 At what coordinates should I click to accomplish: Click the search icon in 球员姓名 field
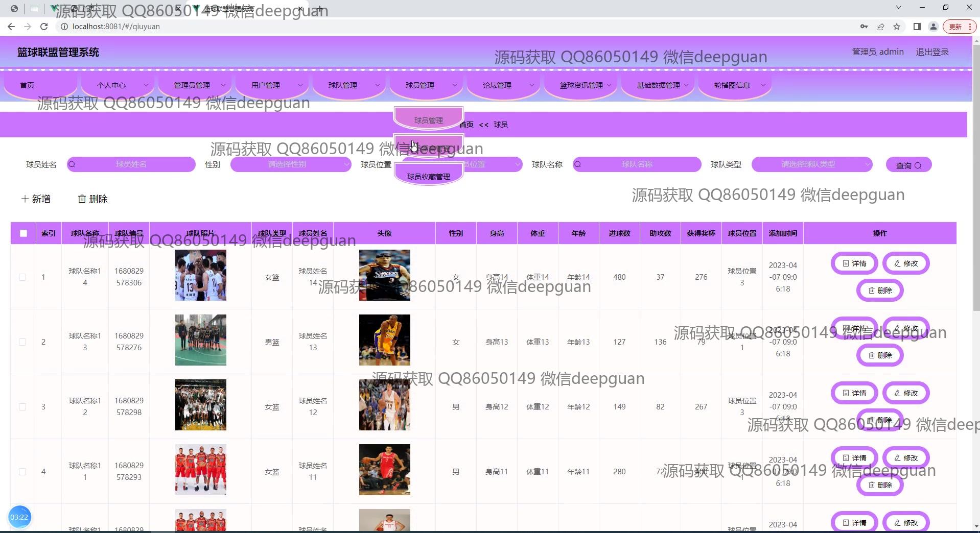point(72,164)
